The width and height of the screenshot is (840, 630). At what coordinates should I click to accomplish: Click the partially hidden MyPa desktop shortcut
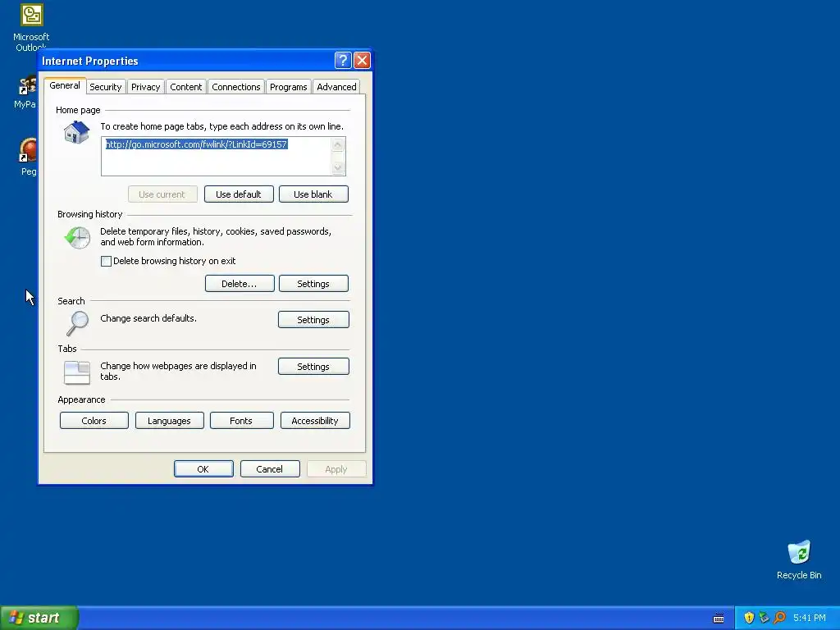[25, 92]
